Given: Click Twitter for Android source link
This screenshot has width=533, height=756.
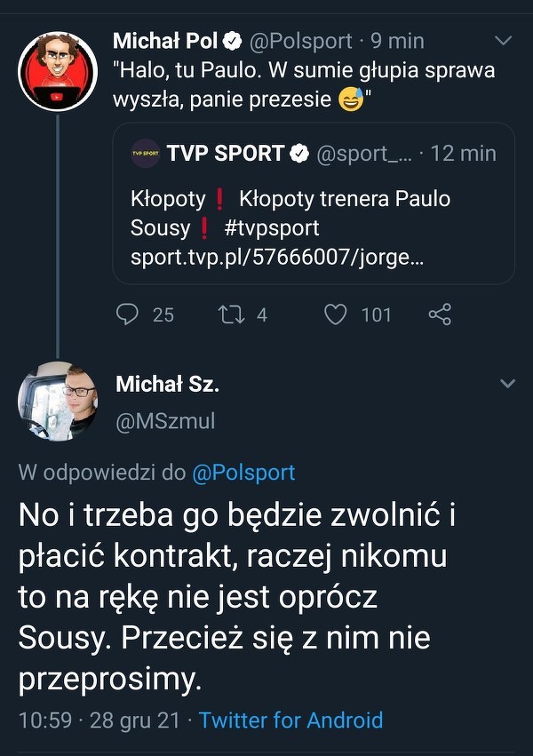Looking at the screenshot, I should pyautogui.click(x=290, y=720).
